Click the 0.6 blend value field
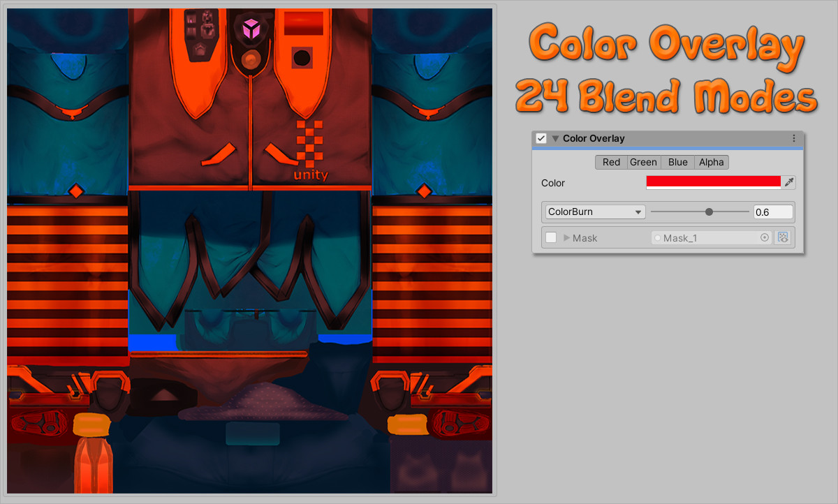This screenshot has height=504, width=838. [x=773, y=212]
